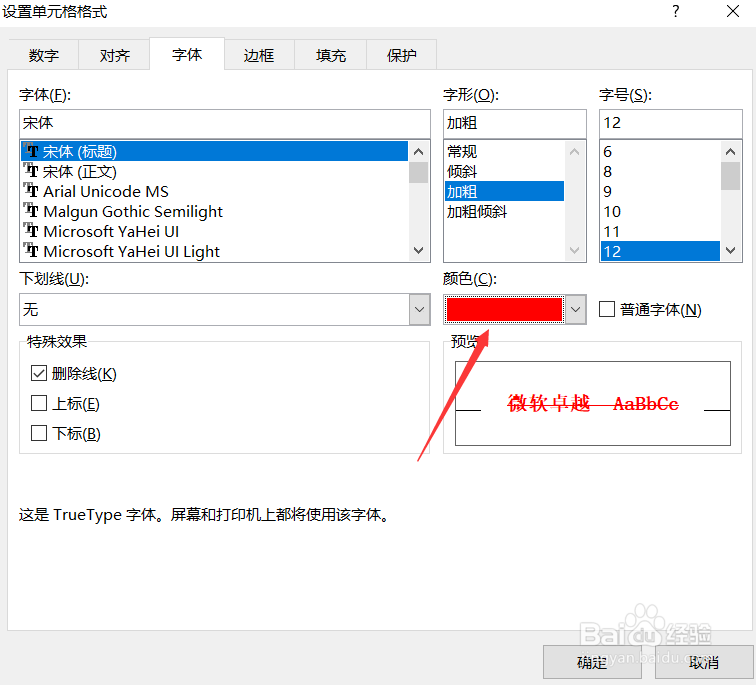The image size is (756, 685).
Task: Choose font size 10
Action: click(x=661, y=212)
